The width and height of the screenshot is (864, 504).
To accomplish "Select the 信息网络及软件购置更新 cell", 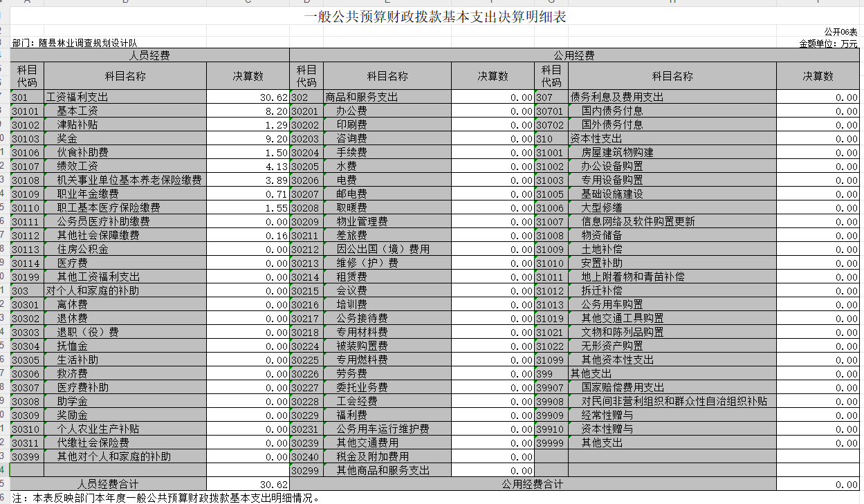I will (x=672, y=221).
